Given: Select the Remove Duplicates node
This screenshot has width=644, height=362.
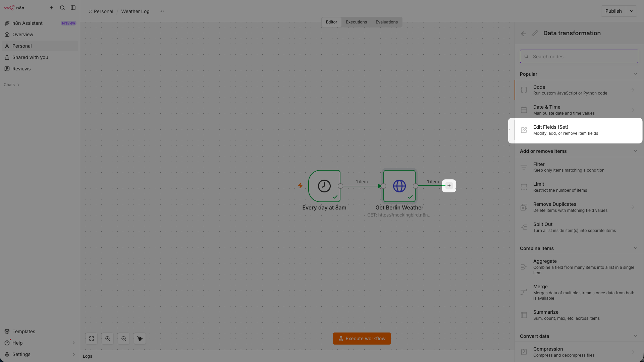Looking at the screenshot, I should pos(579,207).
